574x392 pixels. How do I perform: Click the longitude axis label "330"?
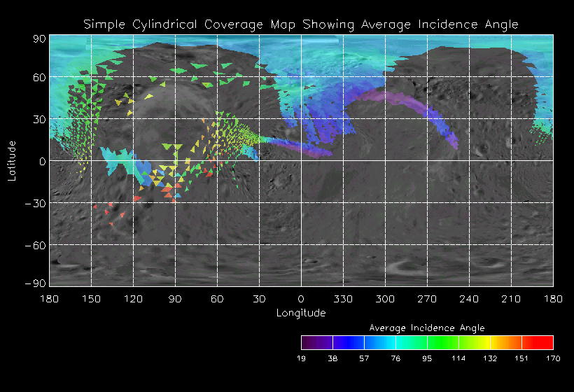pyautogui.click(x=343, y=299)
